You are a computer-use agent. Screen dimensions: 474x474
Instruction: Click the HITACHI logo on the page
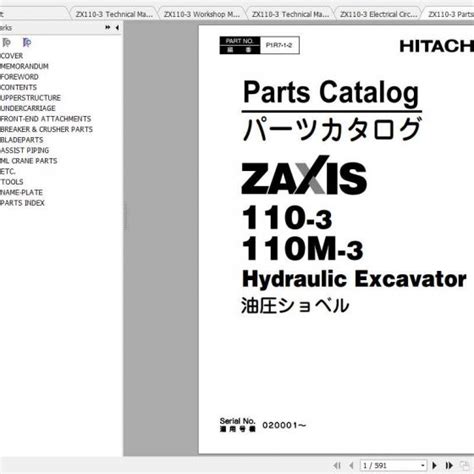[x=437, y=46]
